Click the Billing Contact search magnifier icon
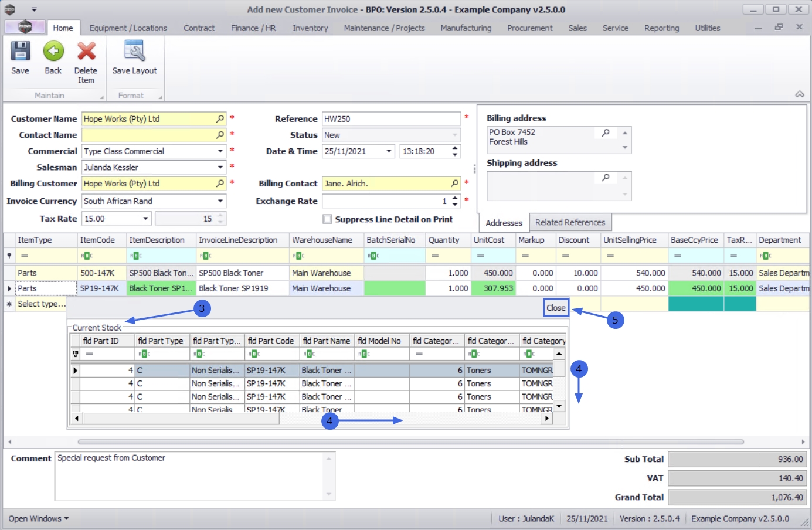Image resolution: width=812 pixels, height=530 pixels. tap(454, 184)
